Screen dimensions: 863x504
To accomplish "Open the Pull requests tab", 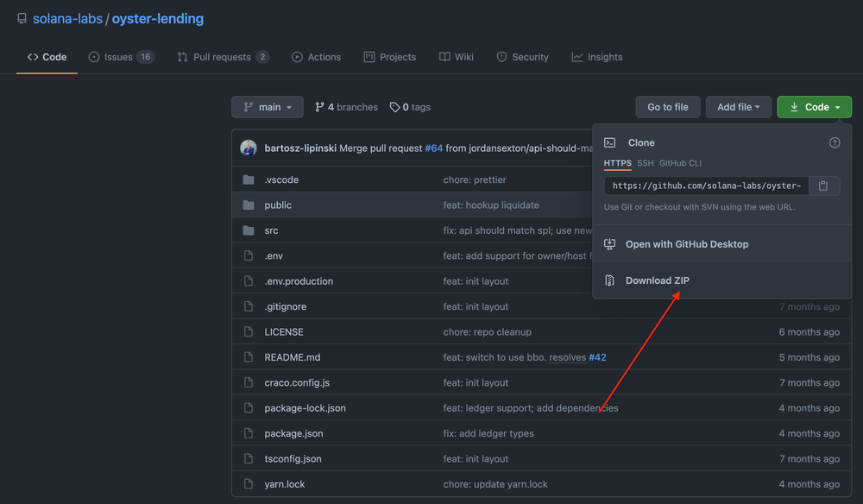I will pos(223,57).
